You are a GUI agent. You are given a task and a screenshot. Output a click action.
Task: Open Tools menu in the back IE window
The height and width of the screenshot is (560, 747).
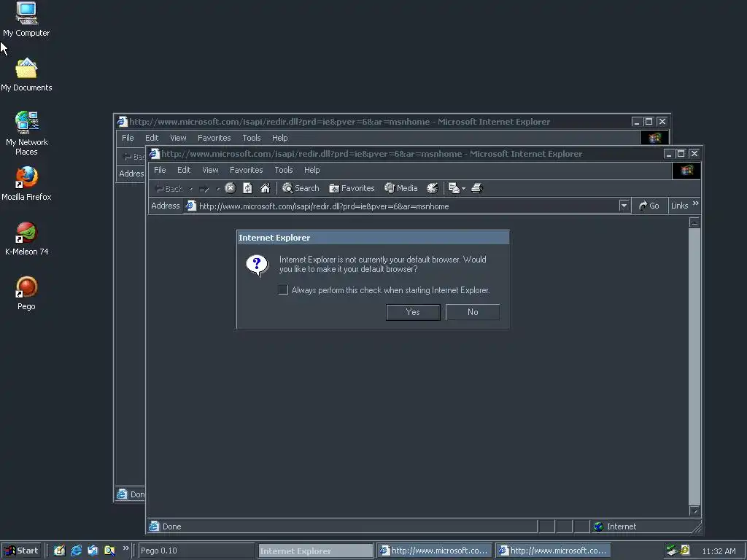252,138
